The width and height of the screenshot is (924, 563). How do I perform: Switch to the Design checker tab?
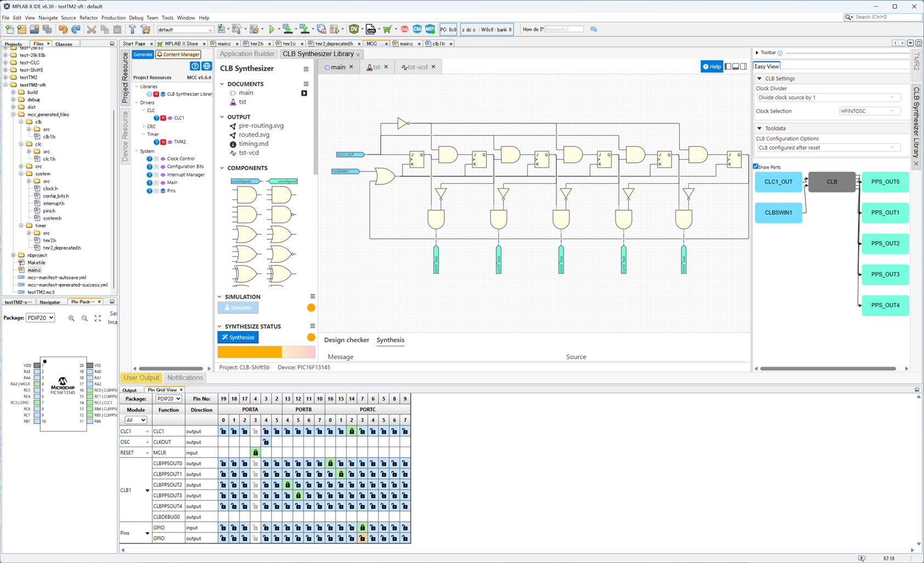pos(347,340)
